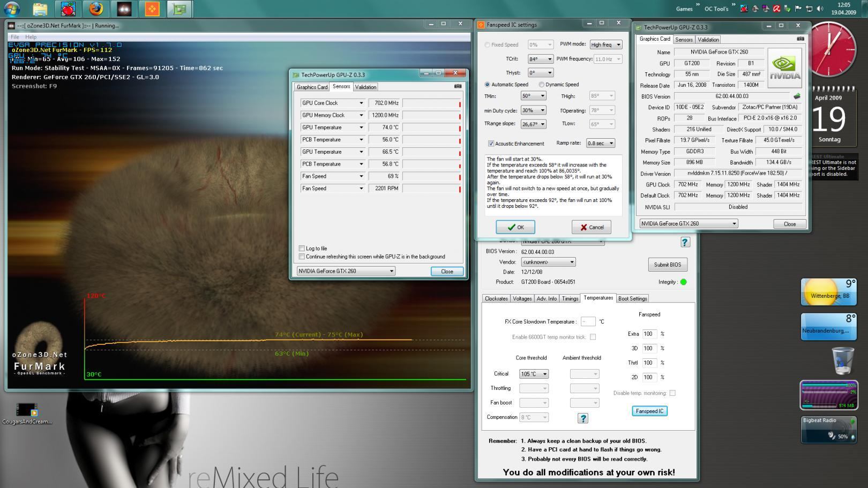Click help question icon under Compensation row
The width and height of the screenshot is (868, 488).
tap(583, 418)
